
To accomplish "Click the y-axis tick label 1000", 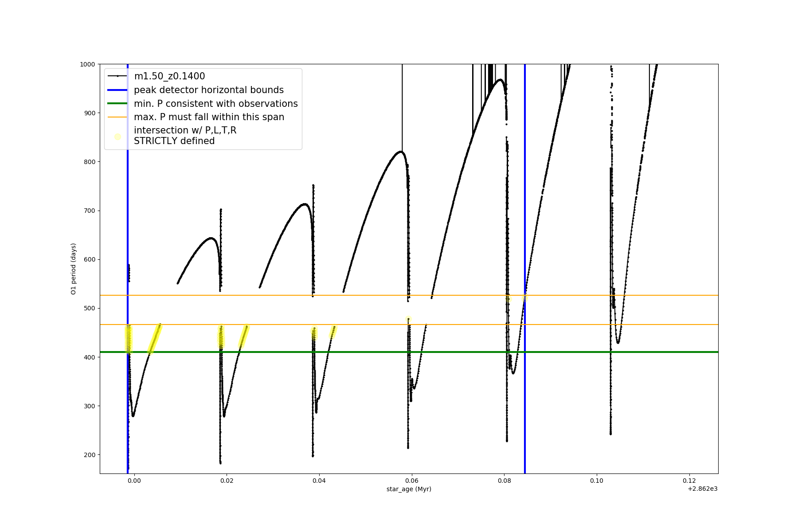I will [87, 64].
